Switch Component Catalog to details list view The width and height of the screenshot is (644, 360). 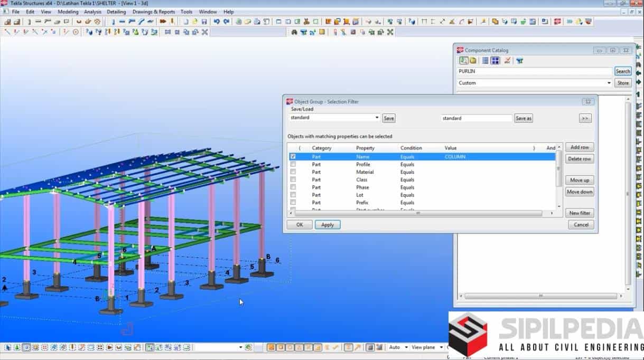pyautogui.click(x=485, y=61)
